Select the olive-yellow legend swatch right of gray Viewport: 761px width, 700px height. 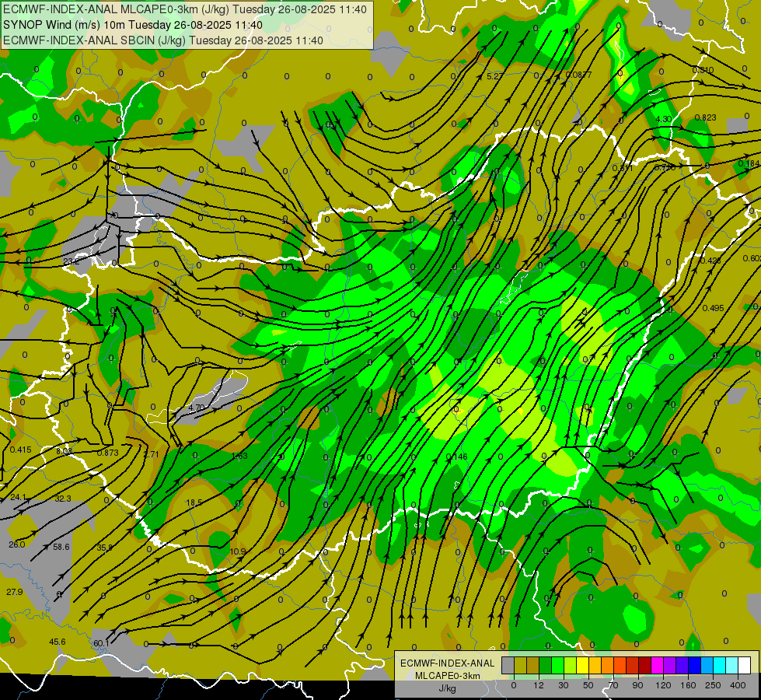tap(520, 665)
